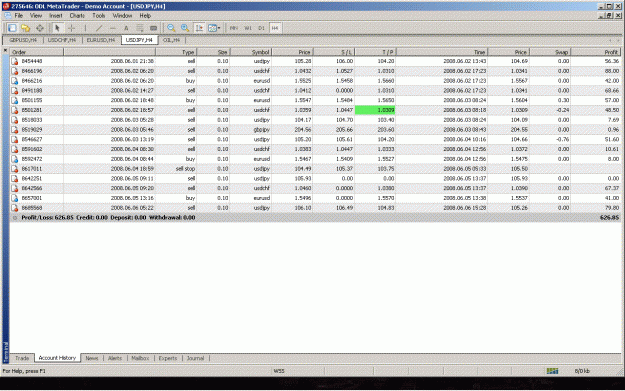Open the Window menu

[x=122, y=16]
